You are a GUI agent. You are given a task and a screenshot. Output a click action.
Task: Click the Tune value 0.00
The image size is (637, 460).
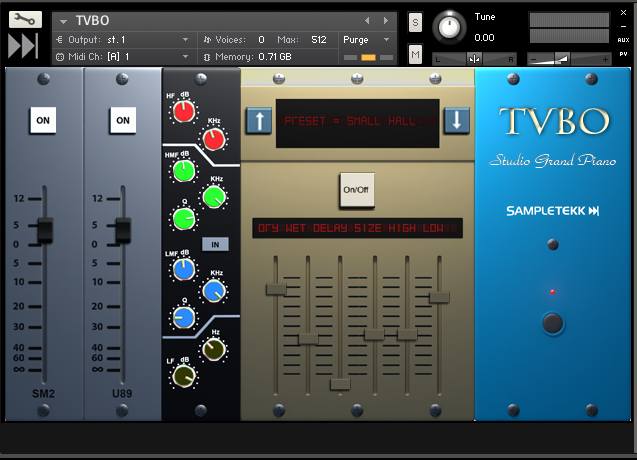(x=484, y=38)
